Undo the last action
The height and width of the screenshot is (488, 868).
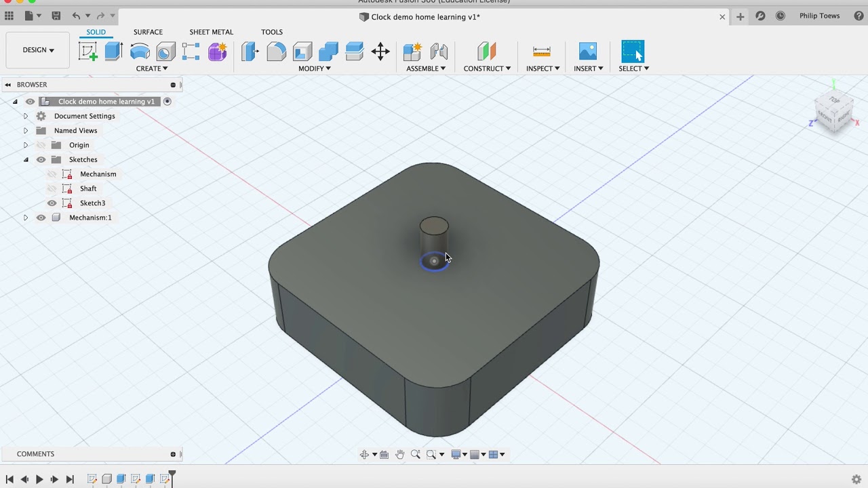tap(76, 16)
